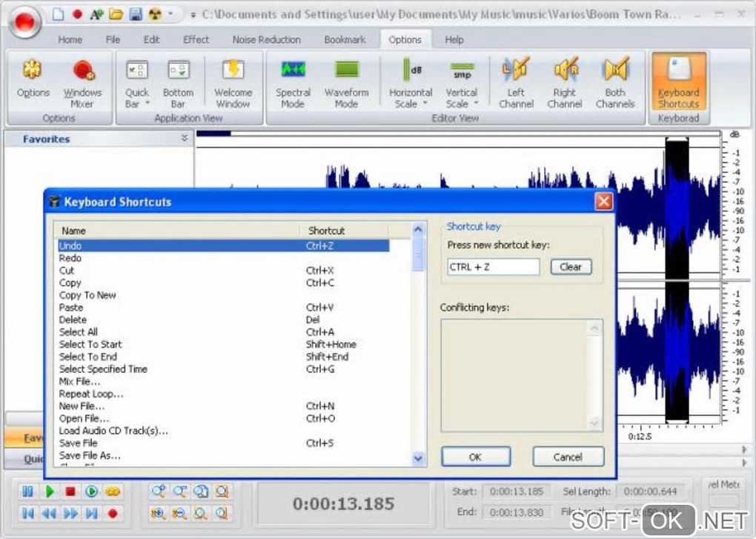This screenshot has height=539, width=756.
Task: Confirm the dialog with OK button
Action: pos(475,457)
